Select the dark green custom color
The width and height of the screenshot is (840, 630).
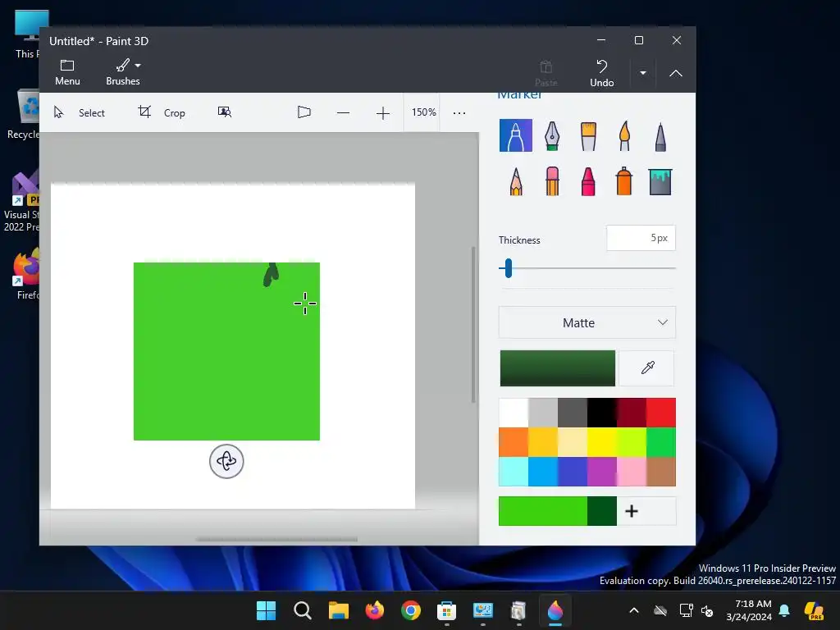point(601,511)
